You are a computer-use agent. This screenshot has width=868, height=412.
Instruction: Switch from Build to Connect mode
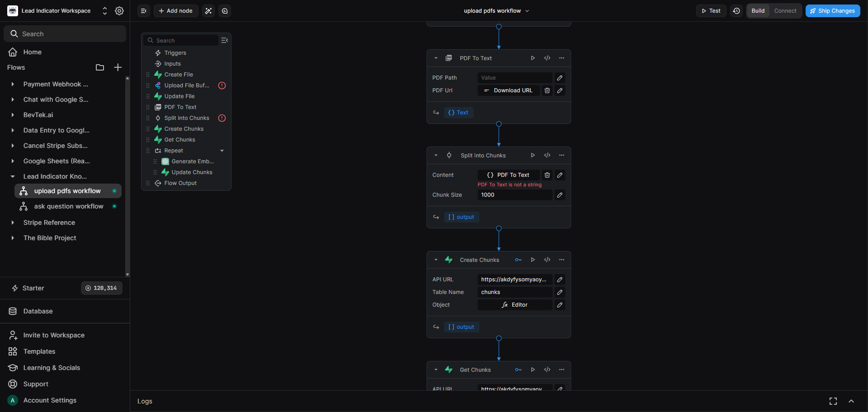[x=785, y=10]
